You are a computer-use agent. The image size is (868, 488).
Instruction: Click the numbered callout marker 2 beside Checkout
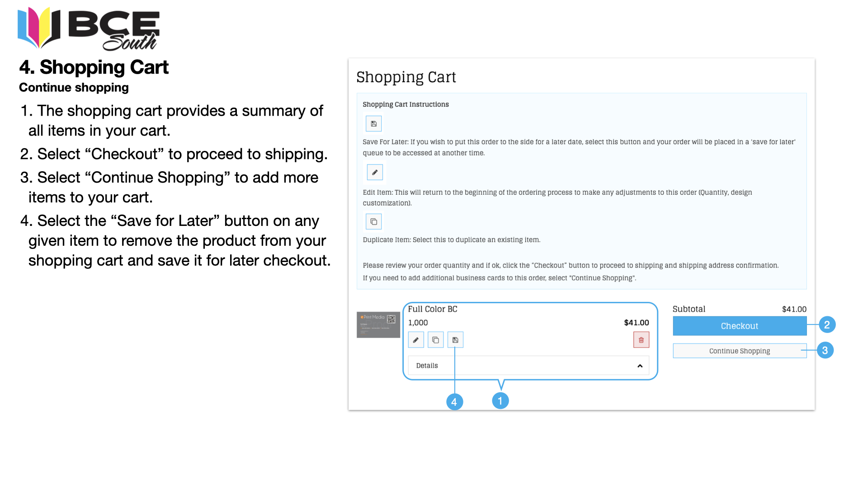click(x=827, y=325)
